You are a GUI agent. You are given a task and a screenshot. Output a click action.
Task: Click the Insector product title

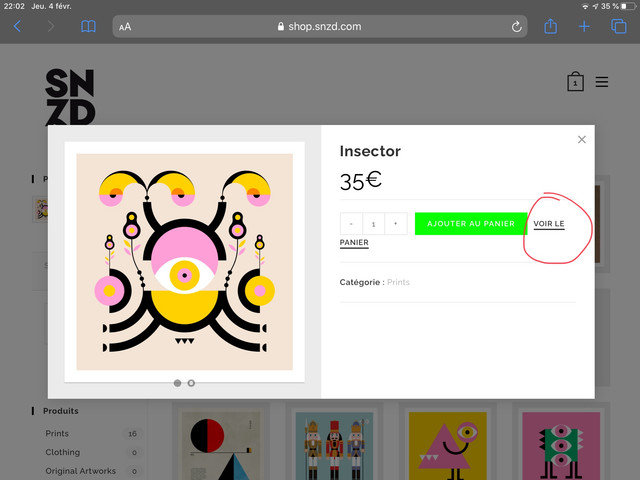point(370,151)
